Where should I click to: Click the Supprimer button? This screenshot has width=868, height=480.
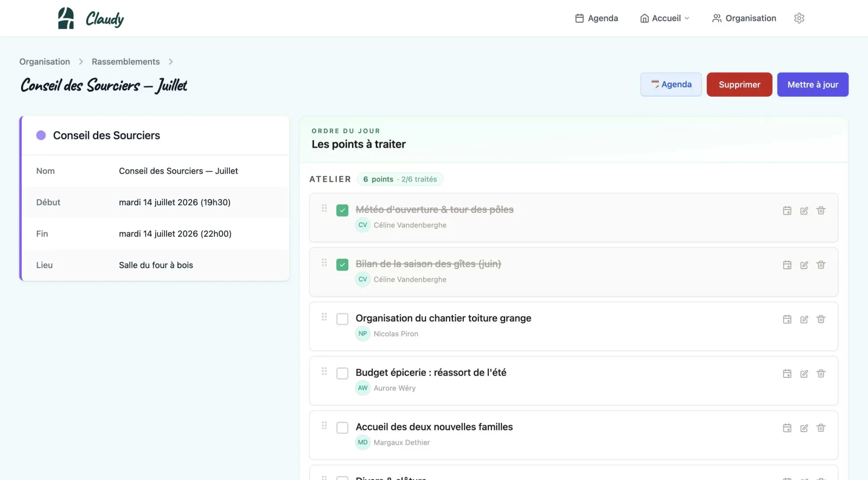click(739, 85)
